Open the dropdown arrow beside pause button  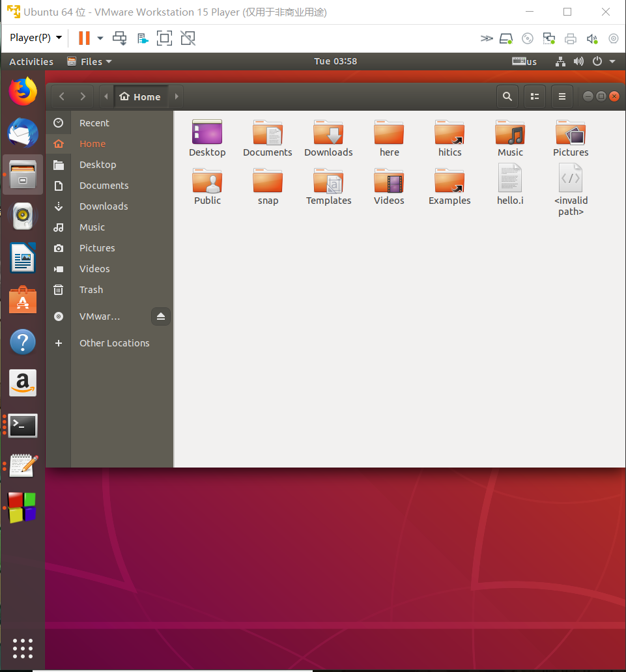coord(100,38)
